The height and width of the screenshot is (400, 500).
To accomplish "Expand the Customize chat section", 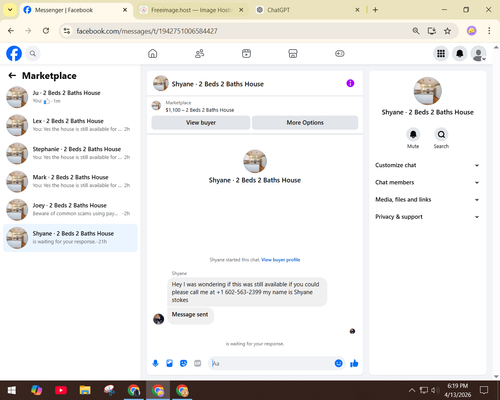I will pos(427,165).
